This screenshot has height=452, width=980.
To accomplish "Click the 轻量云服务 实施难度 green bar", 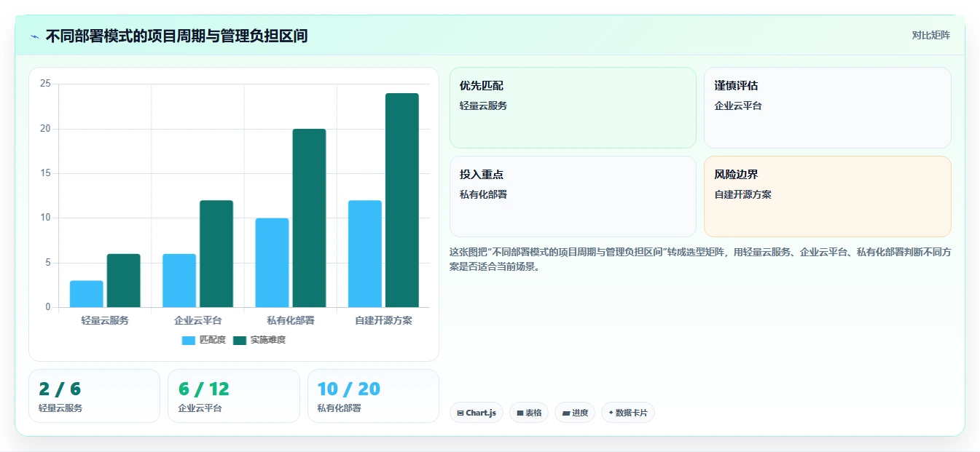I will (x=124, y=280).
